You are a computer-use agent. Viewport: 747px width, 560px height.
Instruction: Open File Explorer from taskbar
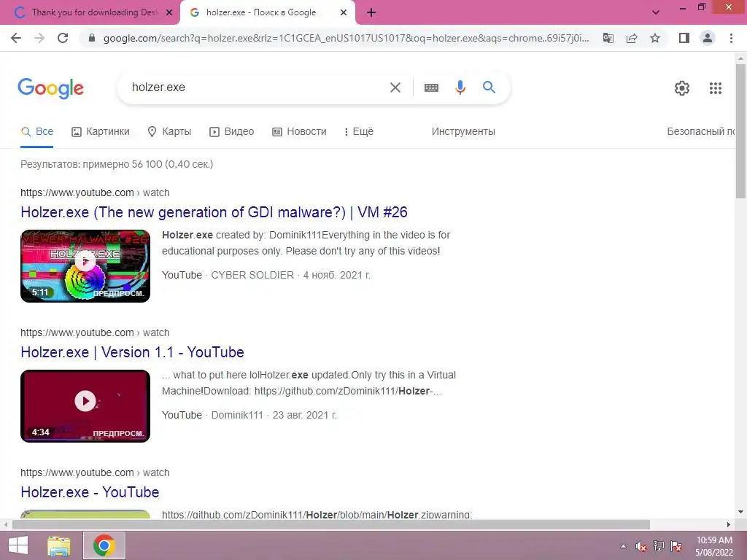(x=59, y=545)
